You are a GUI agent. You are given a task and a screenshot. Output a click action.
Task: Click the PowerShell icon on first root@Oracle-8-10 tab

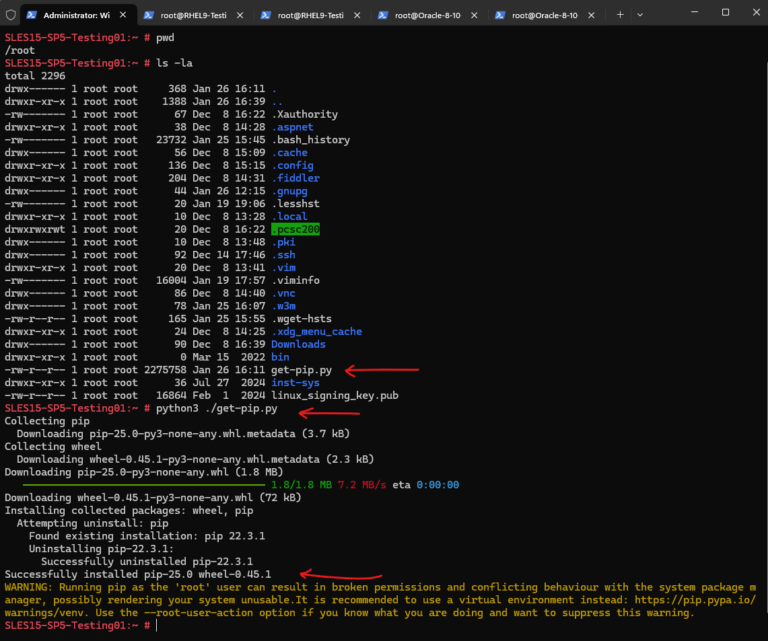[383, 15]
